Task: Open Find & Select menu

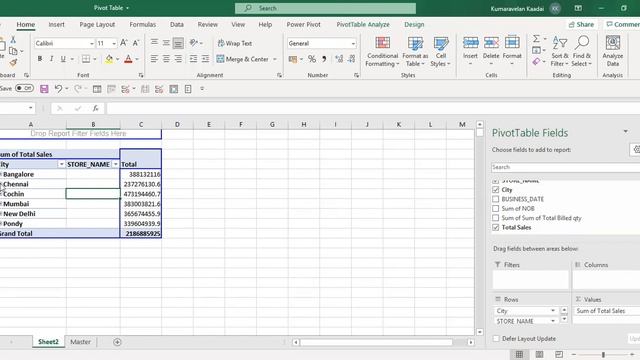Action: [581, 51]
